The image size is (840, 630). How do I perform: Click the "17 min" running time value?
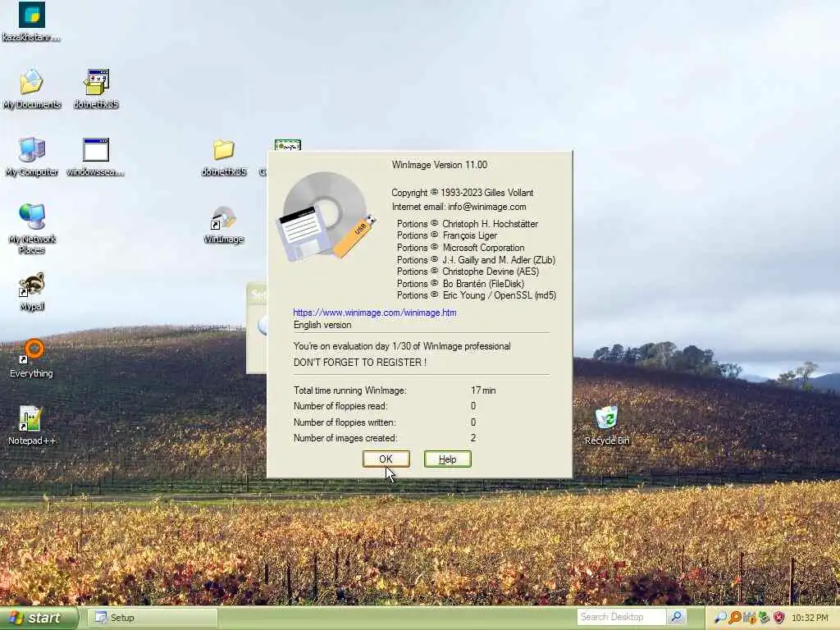coord(483,390)
